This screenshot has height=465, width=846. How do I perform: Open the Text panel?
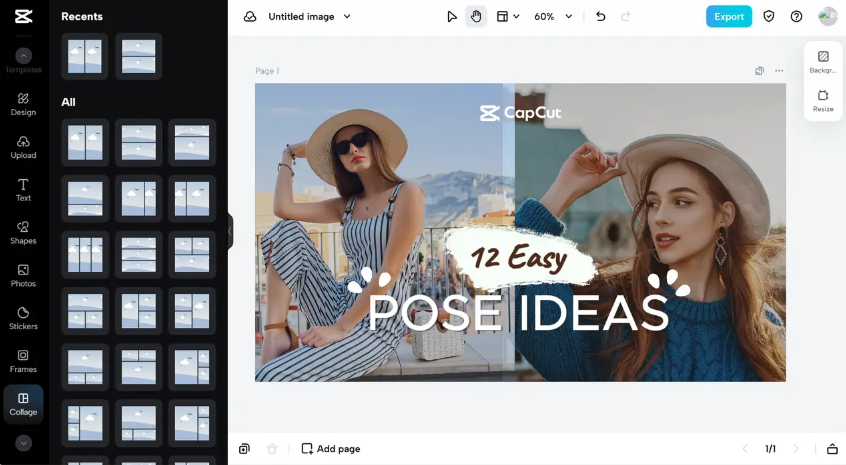[23, 190]
